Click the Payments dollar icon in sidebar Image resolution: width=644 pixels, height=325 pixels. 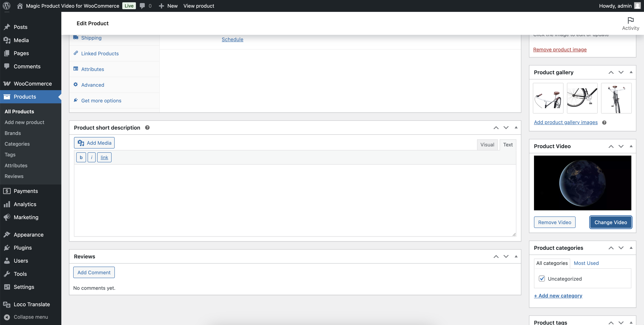click(7, 191)
